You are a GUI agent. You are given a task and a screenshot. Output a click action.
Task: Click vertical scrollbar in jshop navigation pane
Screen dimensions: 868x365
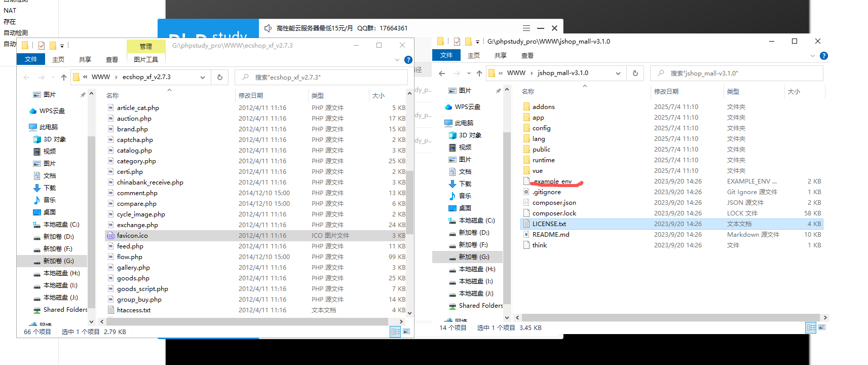pyautogui.click(x=506, y=218)
